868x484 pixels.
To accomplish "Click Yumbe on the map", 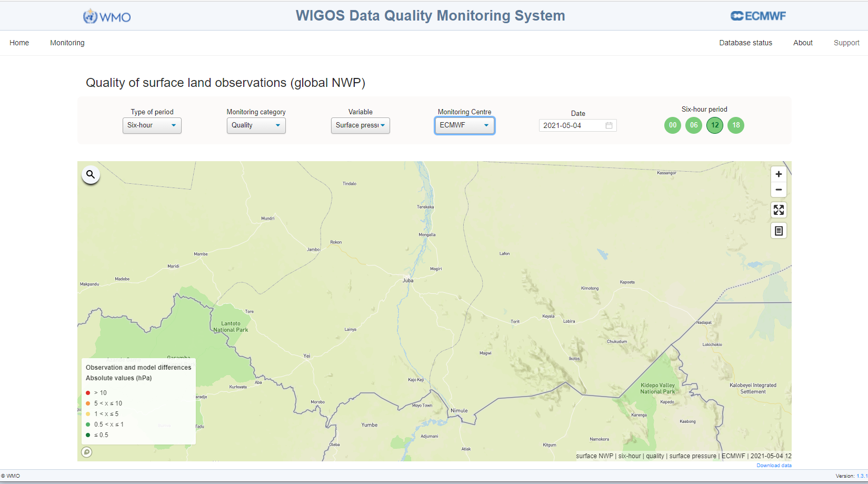I will point(370,425).
